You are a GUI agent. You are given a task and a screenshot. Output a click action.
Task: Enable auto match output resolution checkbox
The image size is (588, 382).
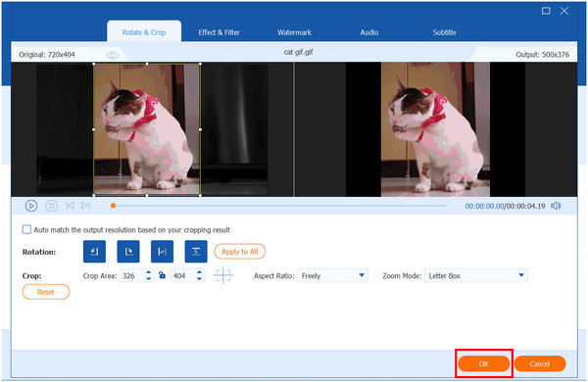coord(26,229)
